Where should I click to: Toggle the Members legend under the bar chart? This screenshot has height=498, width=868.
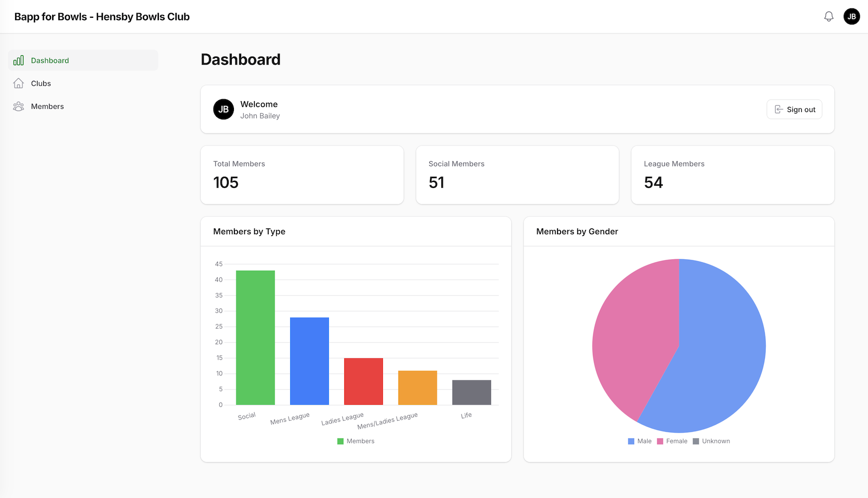(355, 441)
